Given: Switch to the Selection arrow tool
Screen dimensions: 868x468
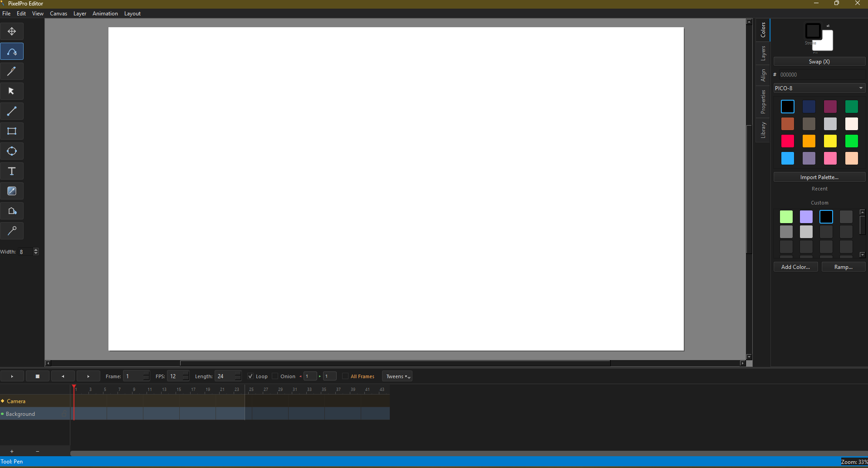Looking at the screenshot, I should [12, 91].
